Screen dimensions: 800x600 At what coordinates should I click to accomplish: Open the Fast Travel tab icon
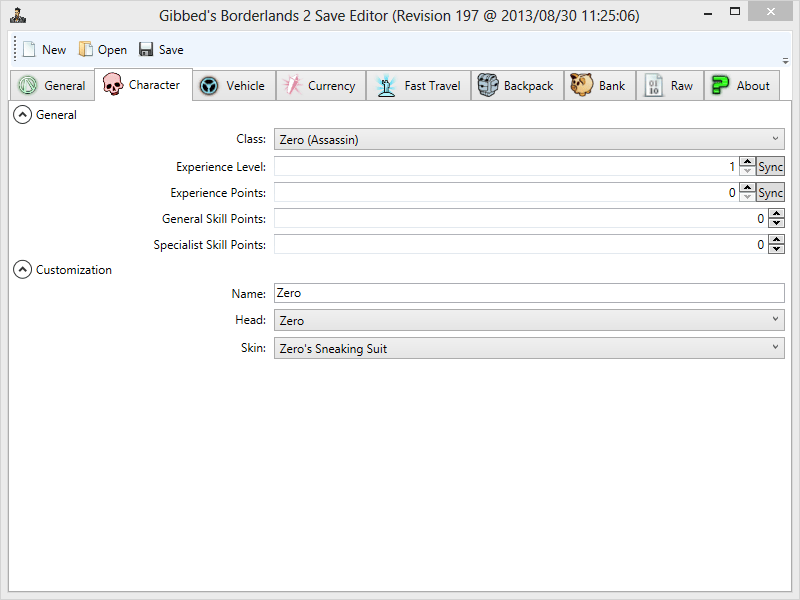click(x=386, y=86)
